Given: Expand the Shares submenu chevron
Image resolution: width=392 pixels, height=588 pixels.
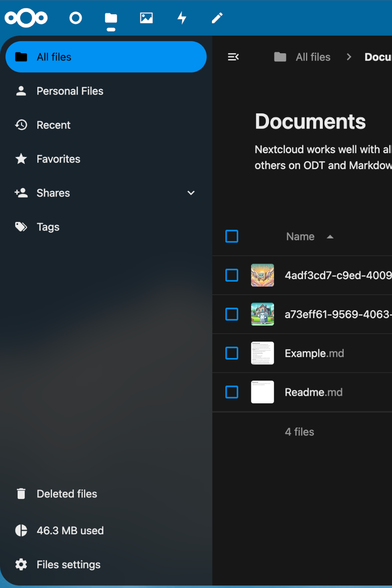Looking at the screenshot, I should tap(191, 193).
